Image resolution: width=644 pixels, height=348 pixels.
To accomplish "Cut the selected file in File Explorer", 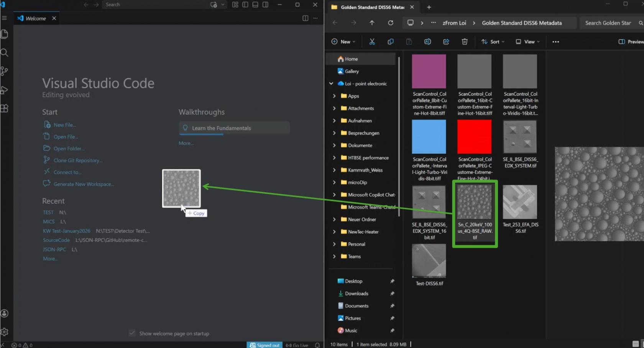I will click(372, 41).
